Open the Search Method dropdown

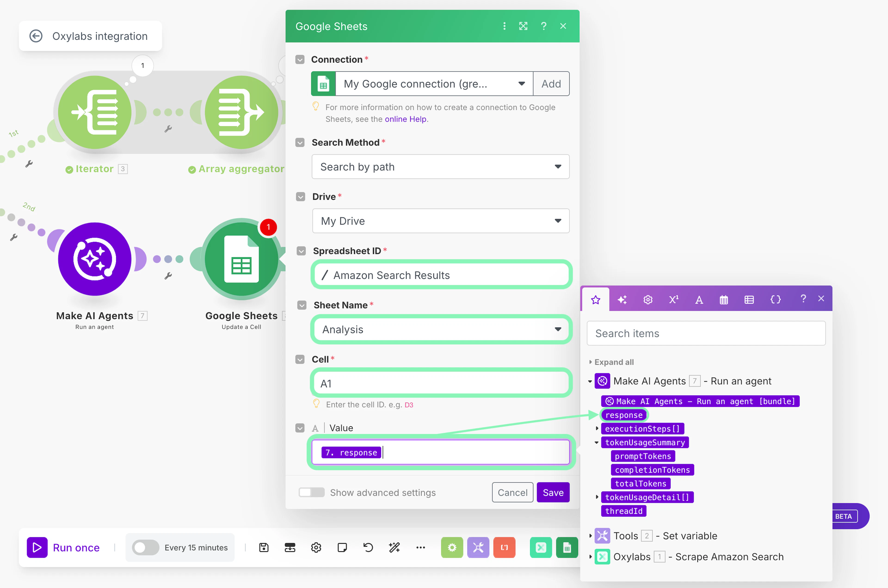441,166
